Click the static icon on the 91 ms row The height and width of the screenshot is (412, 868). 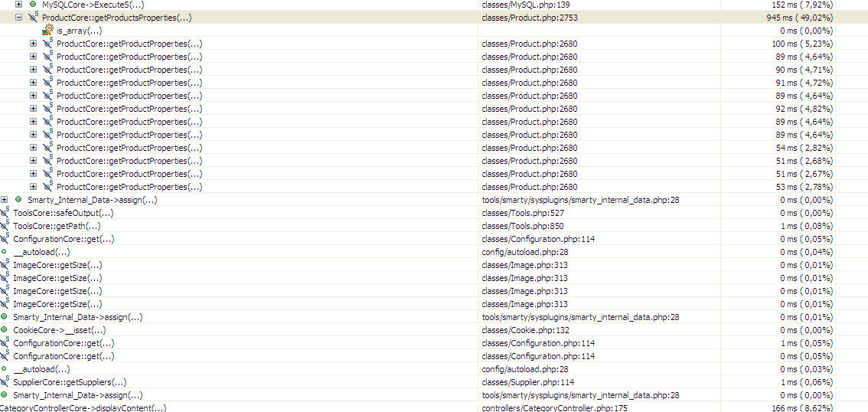[47, 82]
